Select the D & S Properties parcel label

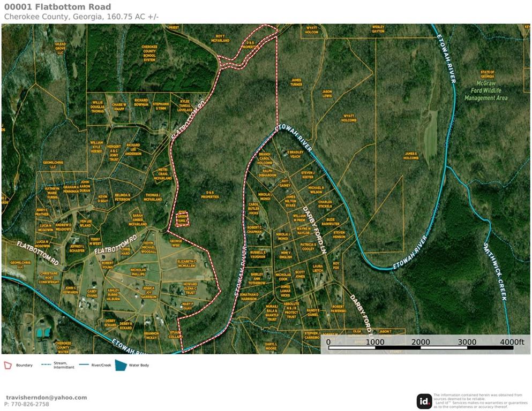point(208,195)
